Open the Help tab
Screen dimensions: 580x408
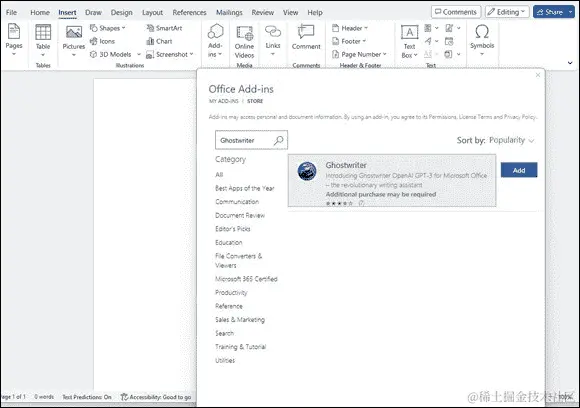click(x=315, y=12)
